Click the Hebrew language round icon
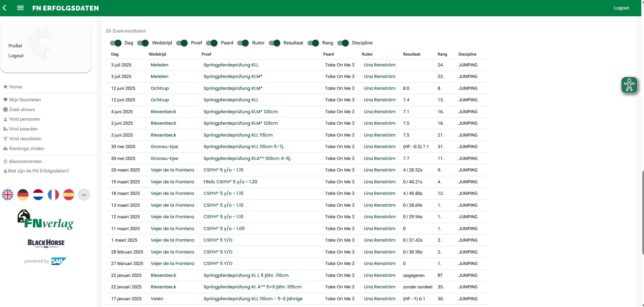 pyautogui.click(x=84, y=195)
